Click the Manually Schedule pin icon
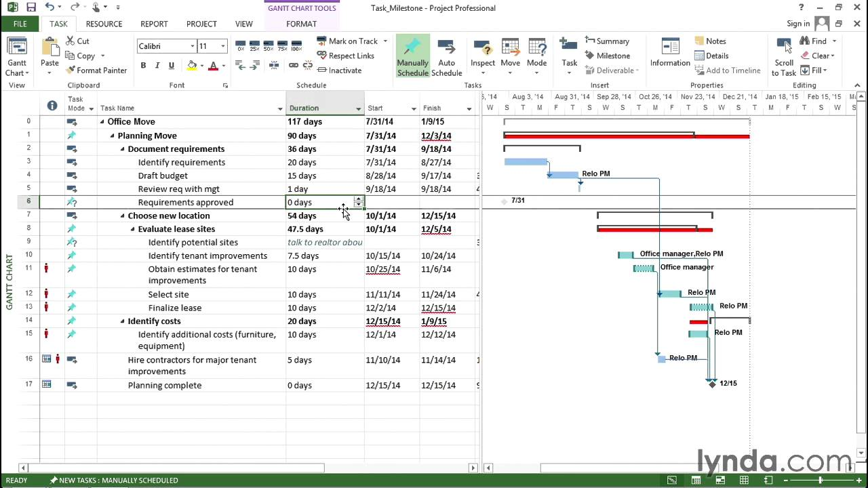Screen dimensions: 868x488 [x=412, y=48]
